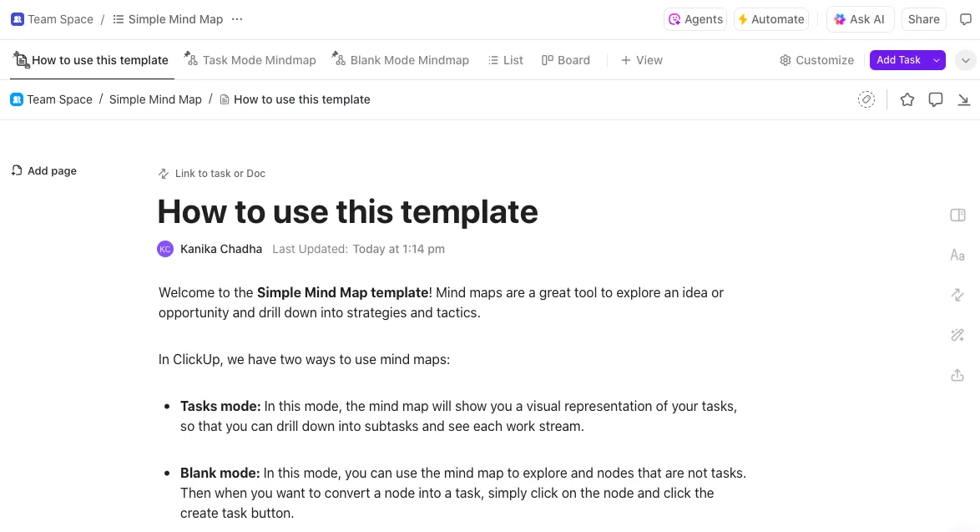Image resolution: width=980 pixels, height=532 pixels.
Task: Switch to Task Mode Mindmap tab
Action: [x=250, y=60]
